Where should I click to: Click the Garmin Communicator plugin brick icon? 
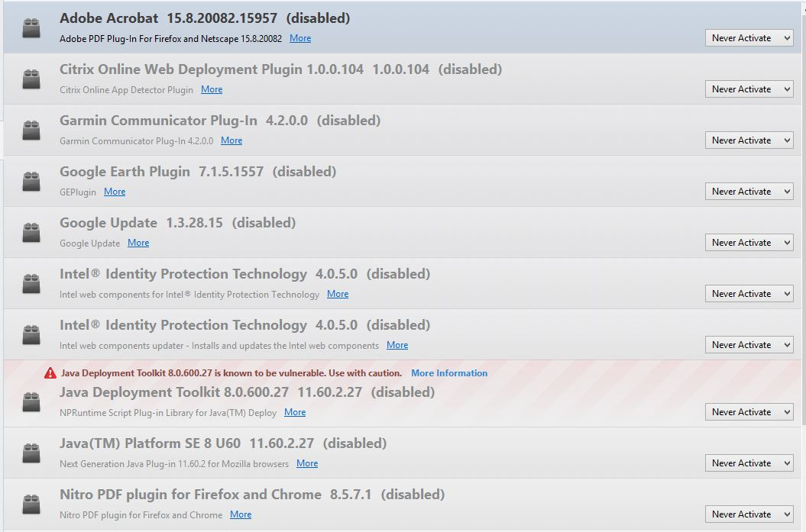pos(31,130)
